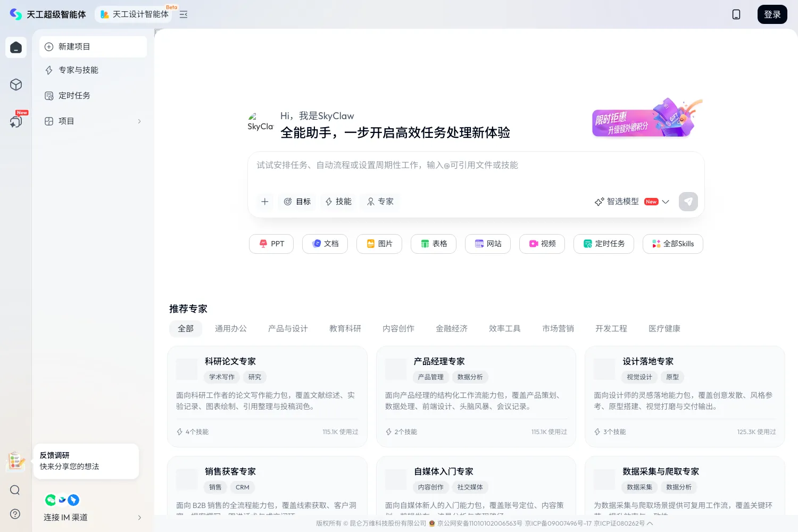Open the cube icon in left rail

pyautogui.click(x=16, y=85)
